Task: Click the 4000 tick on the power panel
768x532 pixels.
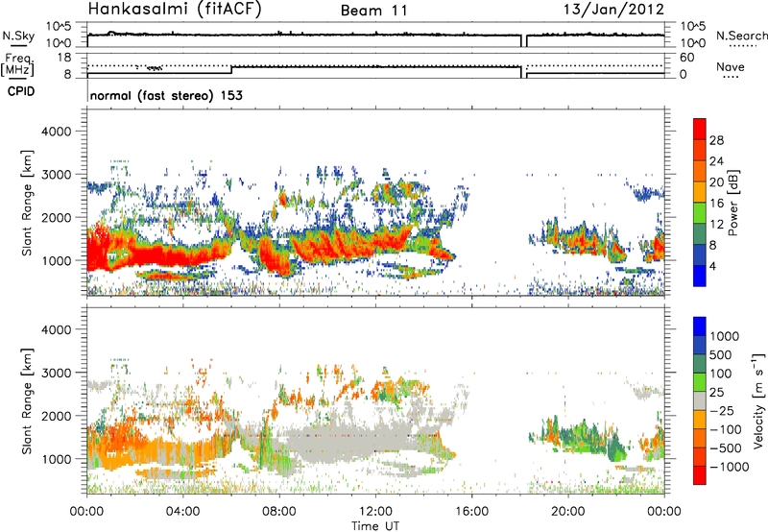Action: click(57, 132)
